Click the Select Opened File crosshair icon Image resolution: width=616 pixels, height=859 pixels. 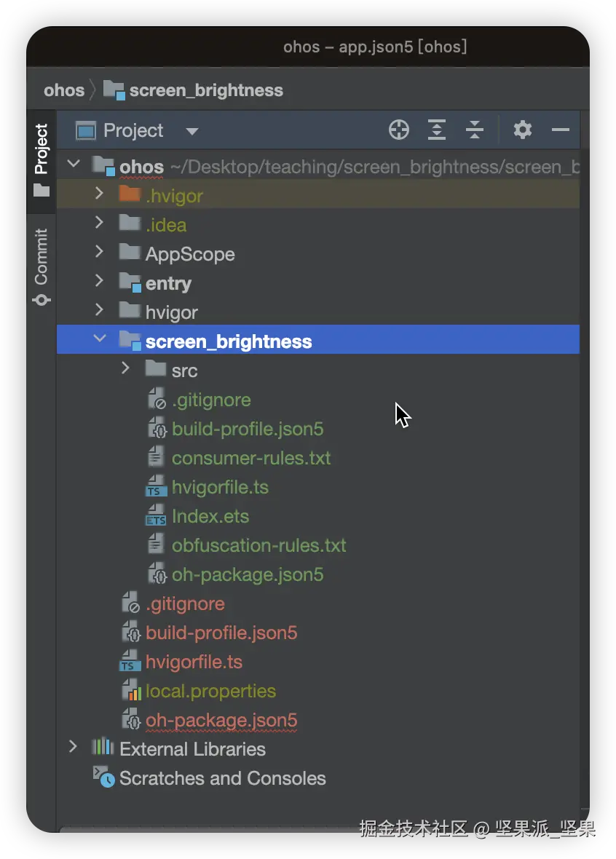[399, 130]
